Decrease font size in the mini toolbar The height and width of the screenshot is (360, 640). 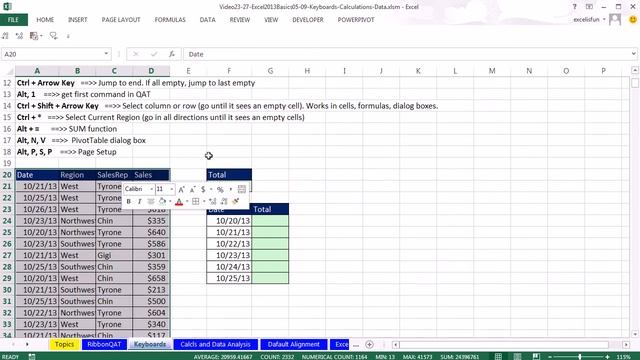(193, 189)
